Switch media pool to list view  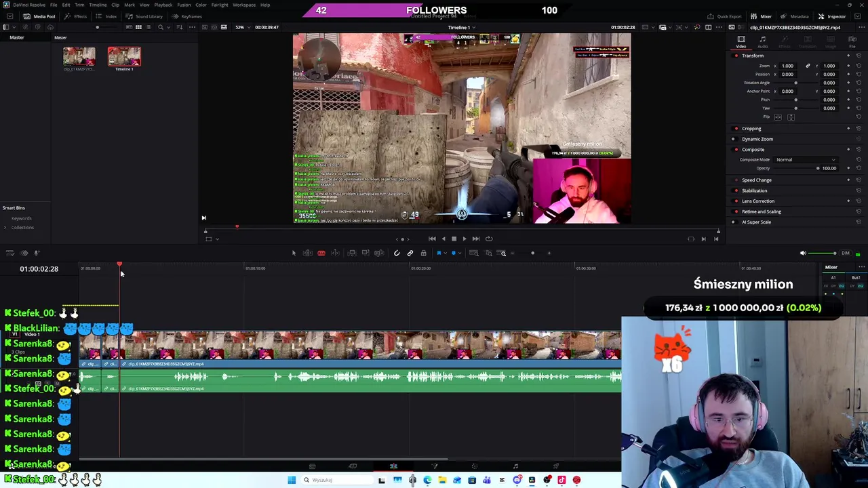point(149,27)
